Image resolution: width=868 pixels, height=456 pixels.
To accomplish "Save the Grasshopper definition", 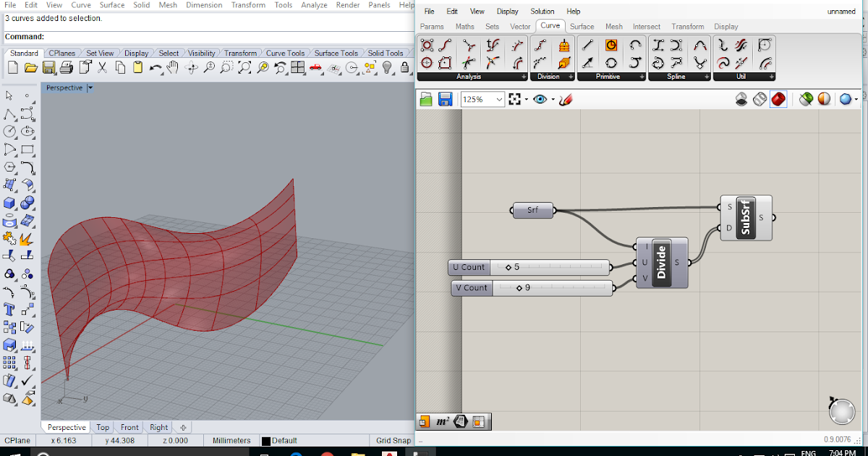I will [444, 98].
